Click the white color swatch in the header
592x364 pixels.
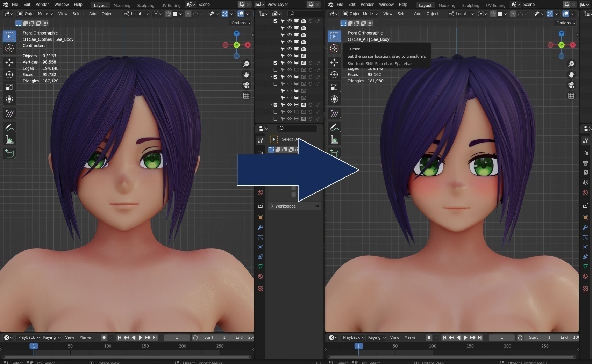coord(175,14)
